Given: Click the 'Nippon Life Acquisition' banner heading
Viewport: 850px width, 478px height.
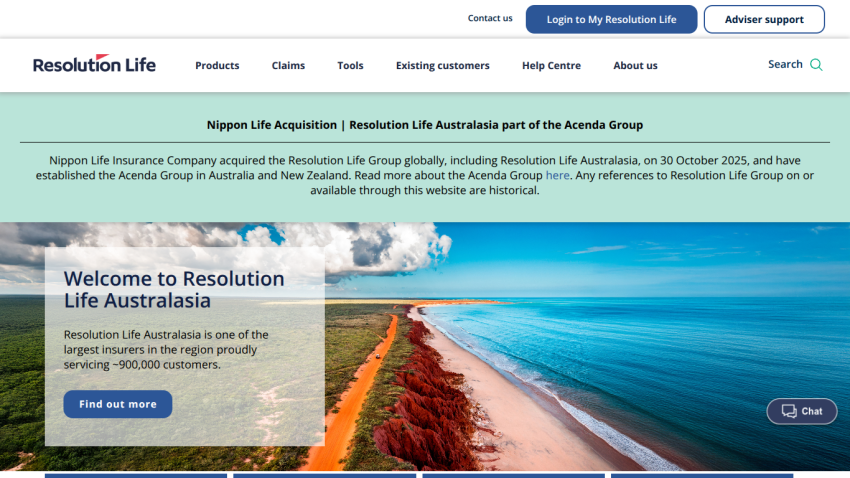Looking at the screenshot, I should [425, 125].
